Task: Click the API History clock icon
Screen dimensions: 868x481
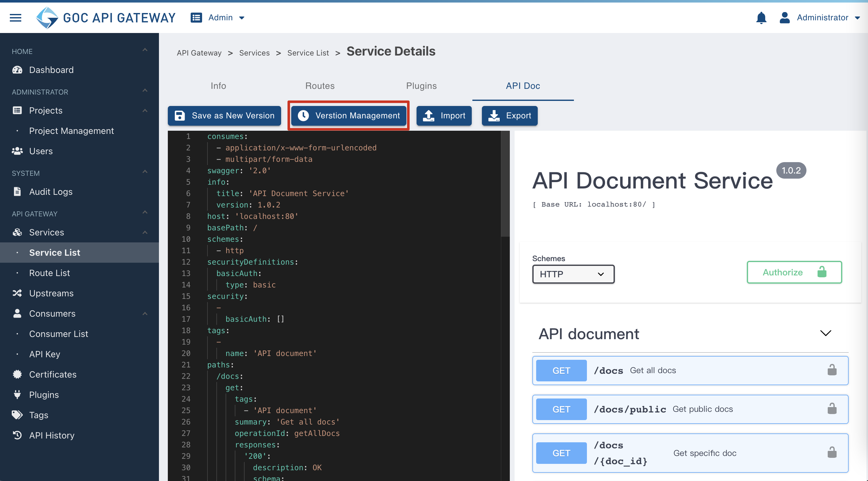Action: (17, 435)
